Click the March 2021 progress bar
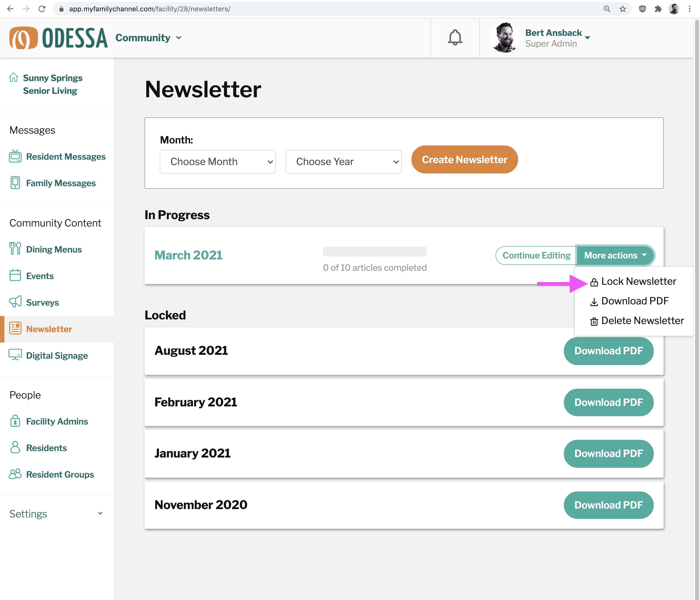The image size is (700, 600). (x=375, y=252)
